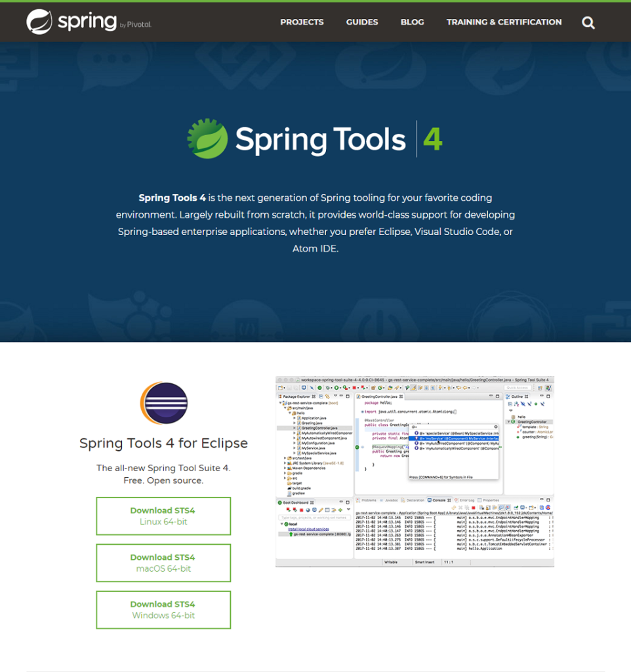Screen dimensions: 631x672
Task: Switch to the Error Log tab
Action: [x=466, y=500]
